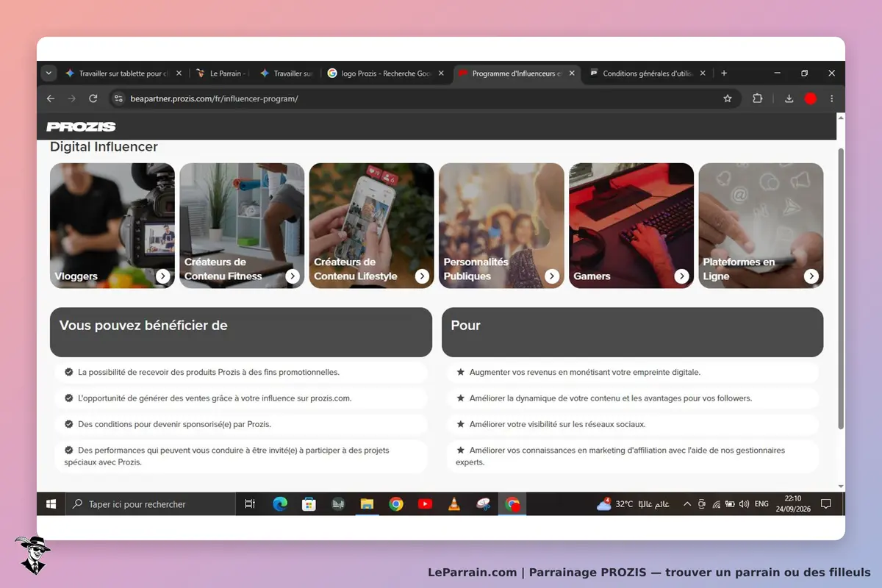Click the ENG language indicator

(761, 504)
